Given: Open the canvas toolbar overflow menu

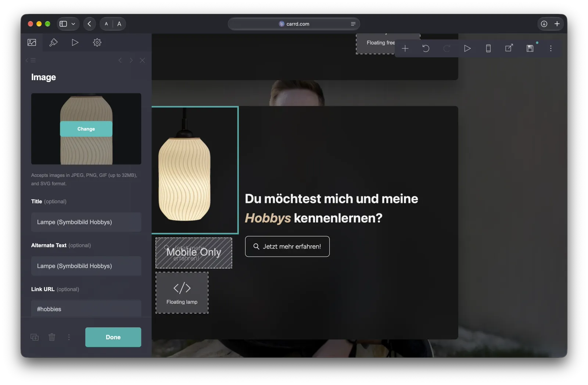Looking at the screenshot, I should click(551, 49).
